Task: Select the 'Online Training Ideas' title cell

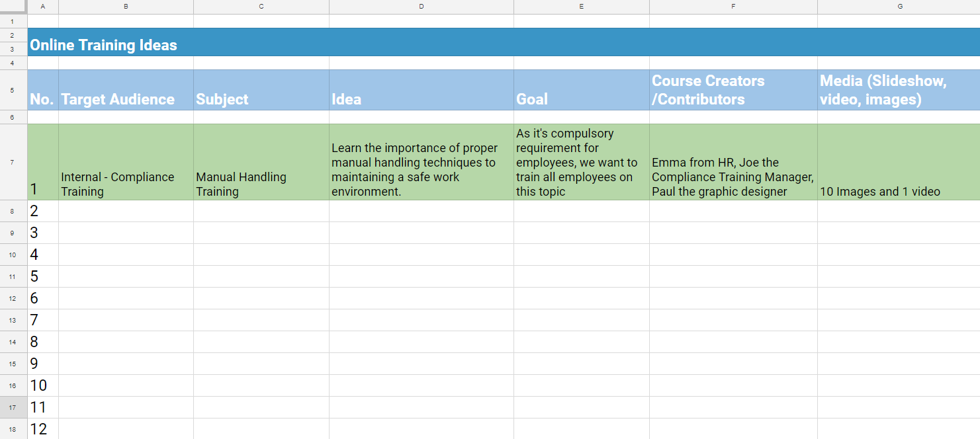Action: point(504,42)
